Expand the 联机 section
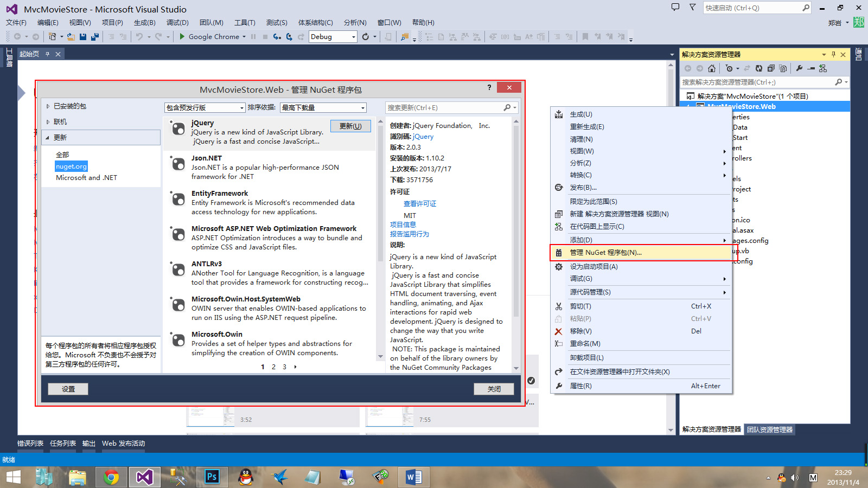This screenshot has width=868, height=488. [x=48, y=122]
